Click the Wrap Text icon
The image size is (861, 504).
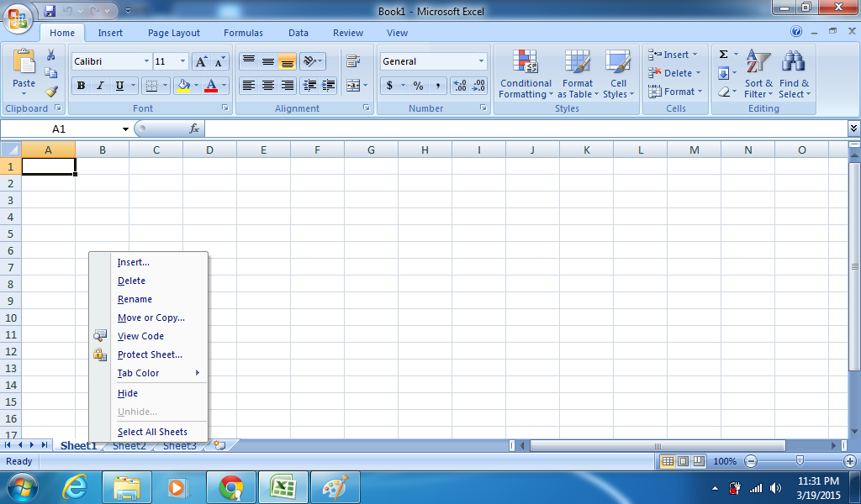point(353,60)
